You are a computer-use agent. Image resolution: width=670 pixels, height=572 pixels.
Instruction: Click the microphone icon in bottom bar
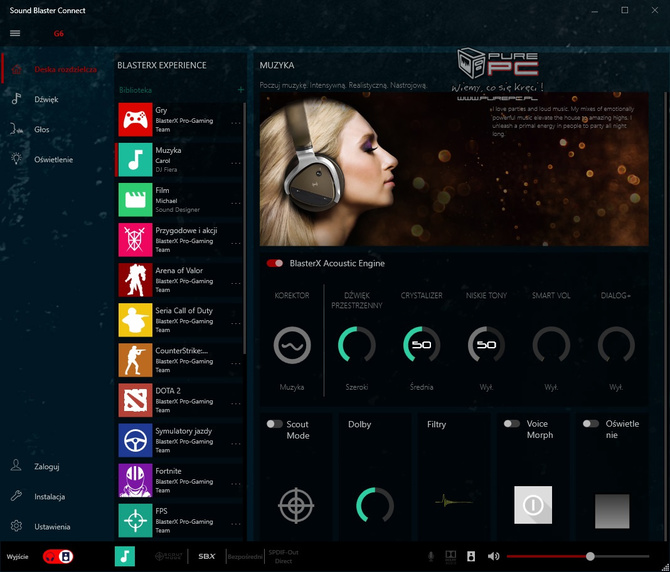[431, 556]
